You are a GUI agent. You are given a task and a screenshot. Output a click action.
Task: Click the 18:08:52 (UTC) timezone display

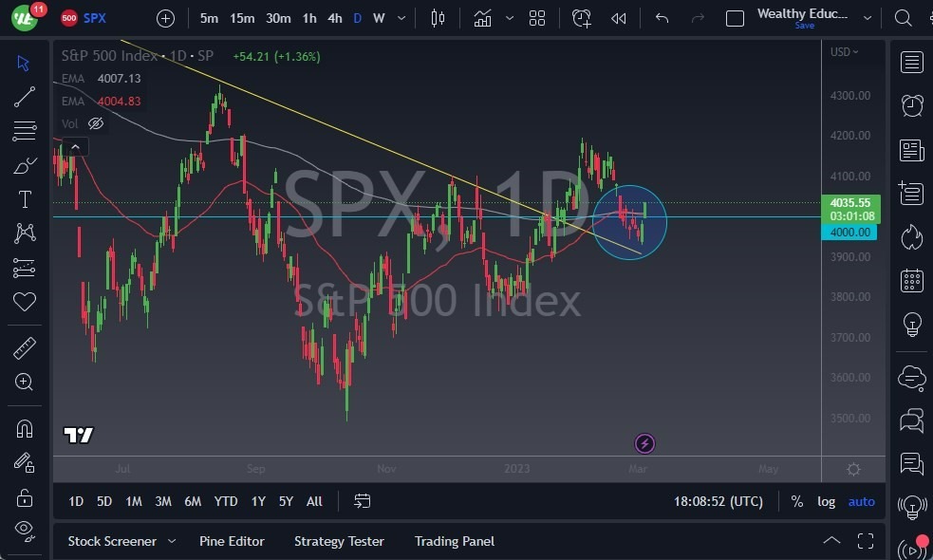(718, 501)
